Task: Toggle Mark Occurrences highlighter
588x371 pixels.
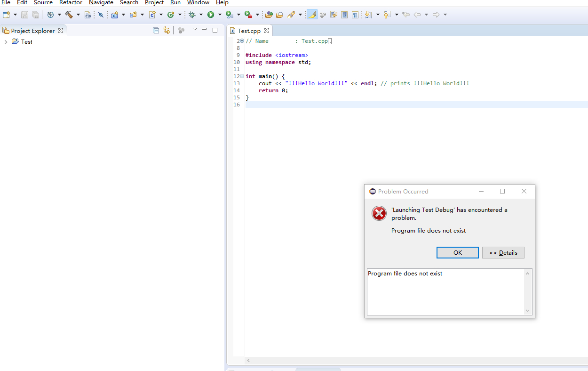Action: pyautogui.click(x=311, y=15)
